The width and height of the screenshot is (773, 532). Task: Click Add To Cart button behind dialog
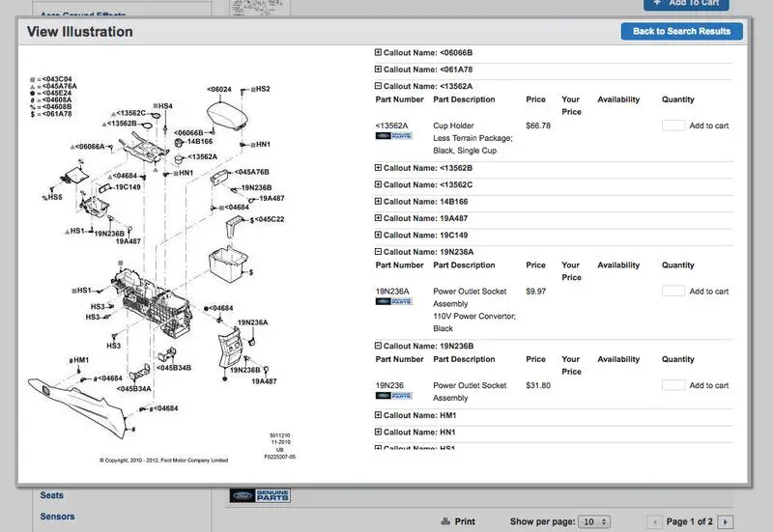coord(686,4)
